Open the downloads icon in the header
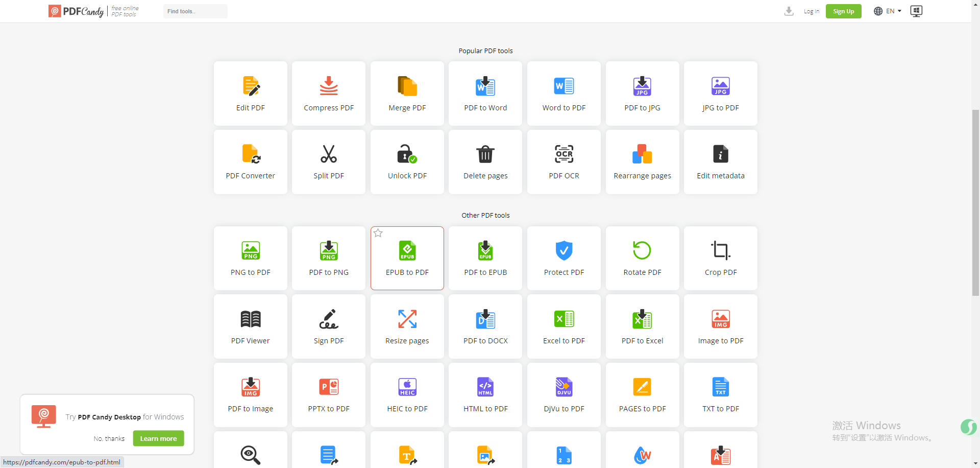This screenshot has height=468, width=980. (789, 11)
